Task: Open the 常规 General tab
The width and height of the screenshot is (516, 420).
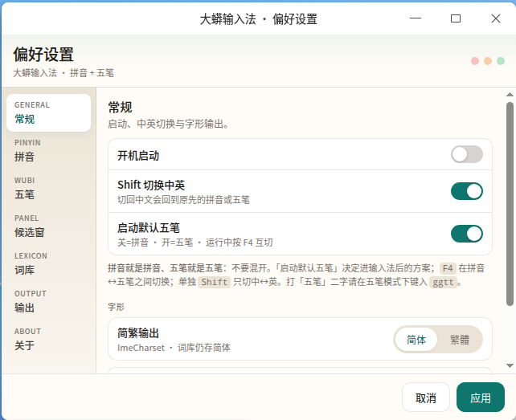Action: [49, 112]
